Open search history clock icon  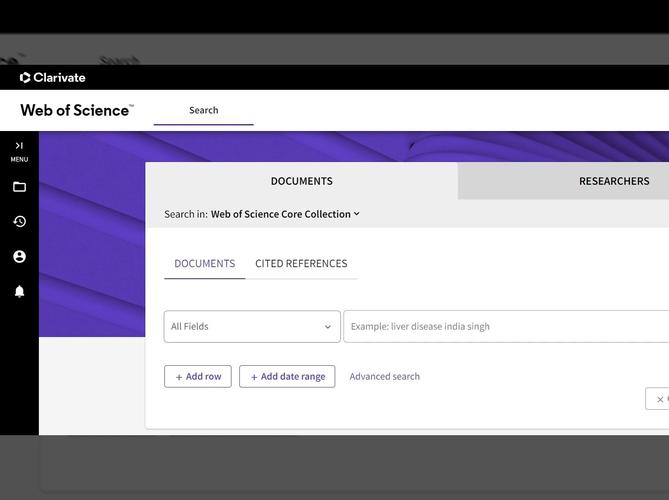(19, 222)
